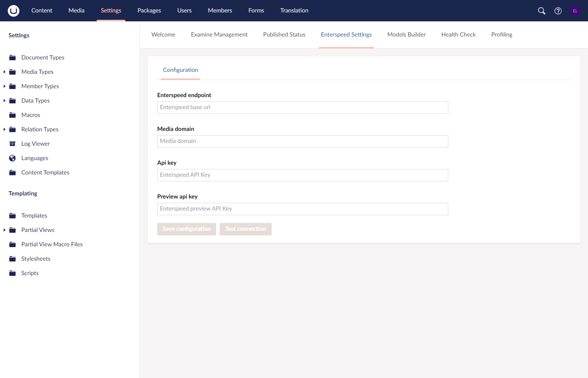The width and height of the screenshot is (588, 378).
Task: Click the Templates folder icon
Action: [12, 216]
